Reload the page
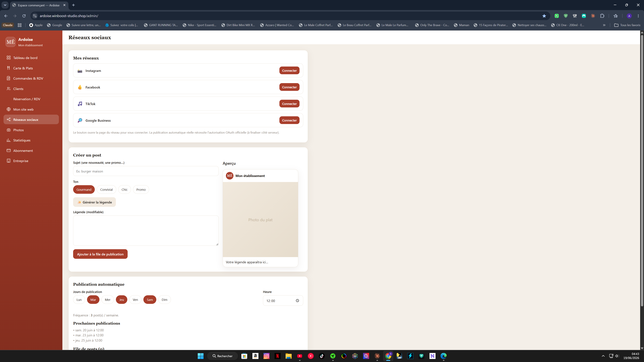This screenshot has height=362, width=644. pyautogui.click(x=24, y=16)
